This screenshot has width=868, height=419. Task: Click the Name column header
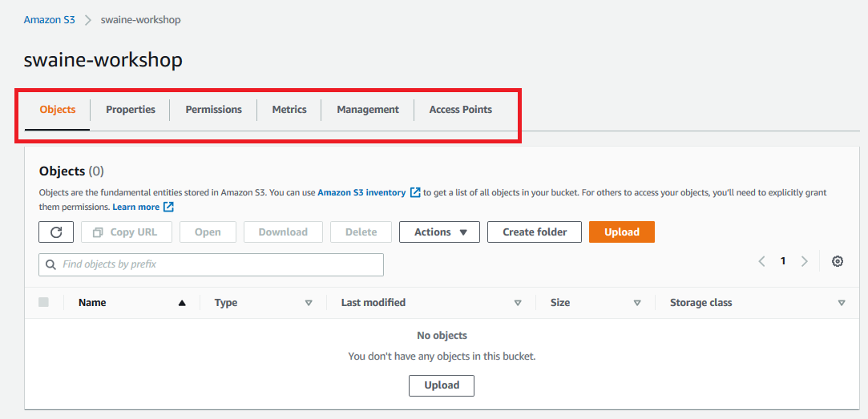coord(92,303)
